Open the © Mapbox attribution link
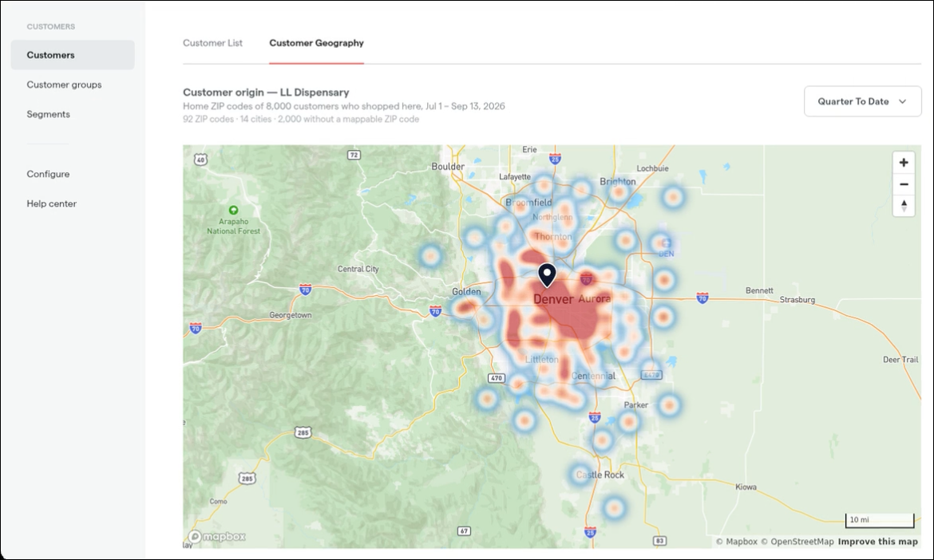934x560 pixels. tap(736, 542)
